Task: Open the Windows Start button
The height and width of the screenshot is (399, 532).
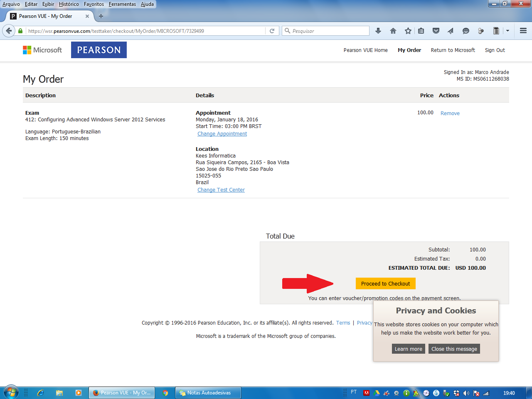Action: (11, 392)
